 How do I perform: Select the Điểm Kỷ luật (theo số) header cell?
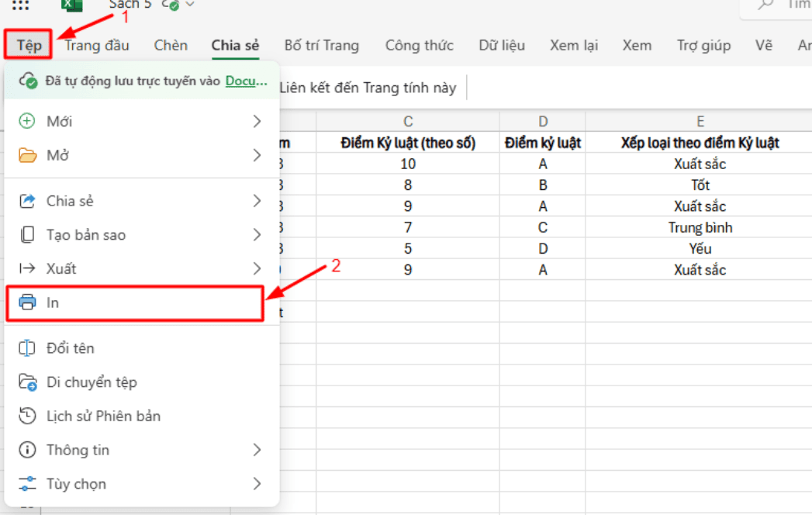pyautogui.click(x=408, y=143)
